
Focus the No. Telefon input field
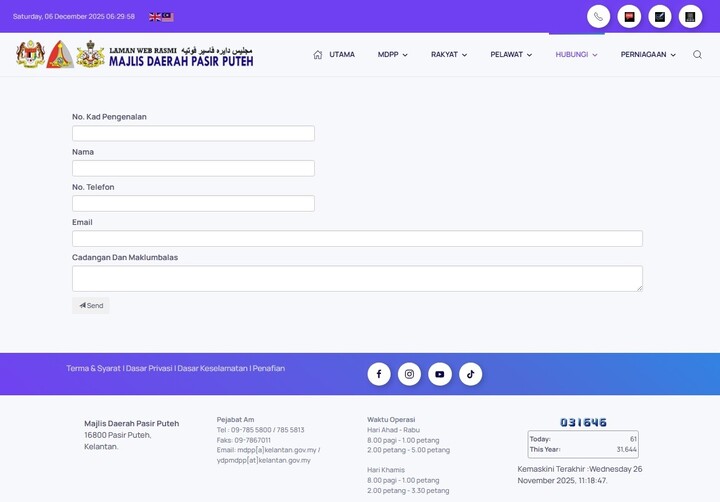point(193,203)
